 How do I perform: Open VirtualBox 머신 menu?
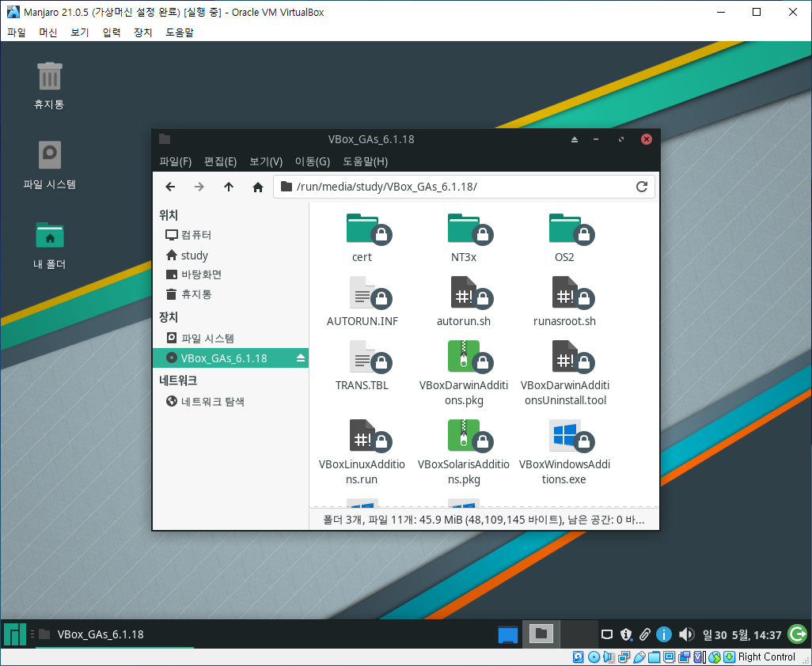[48, 32]
